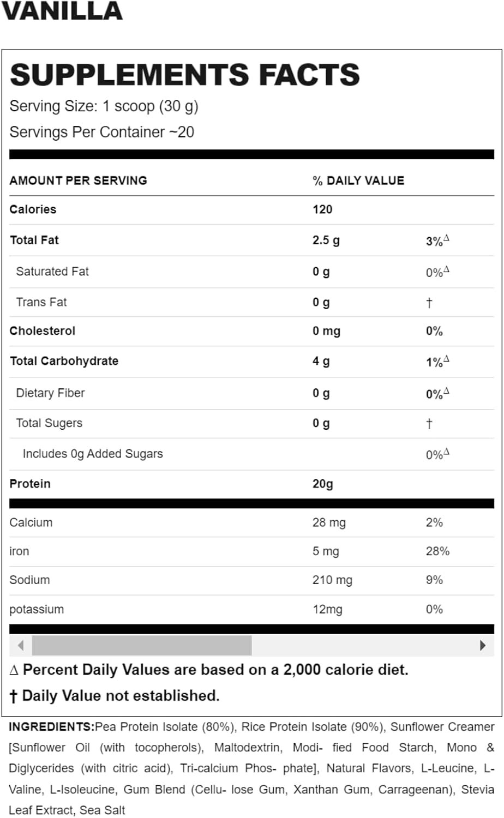This screenshot has width=504, height=818.
Task: Select the Serving Size text line
Action: tap(104, 106)
